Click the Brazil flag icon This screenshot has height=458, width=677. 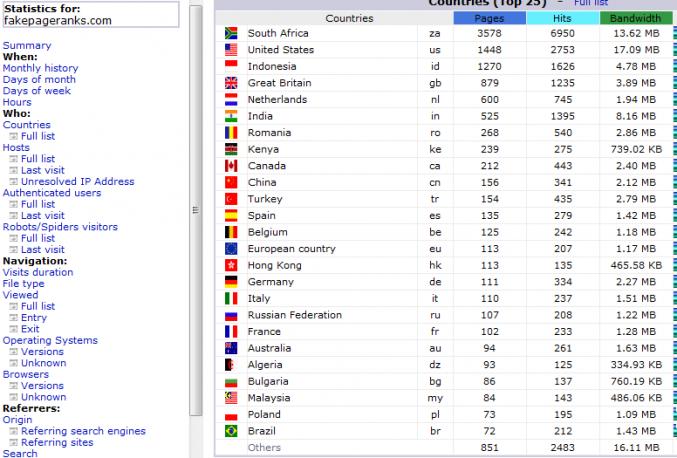click(x=231, y=431)
